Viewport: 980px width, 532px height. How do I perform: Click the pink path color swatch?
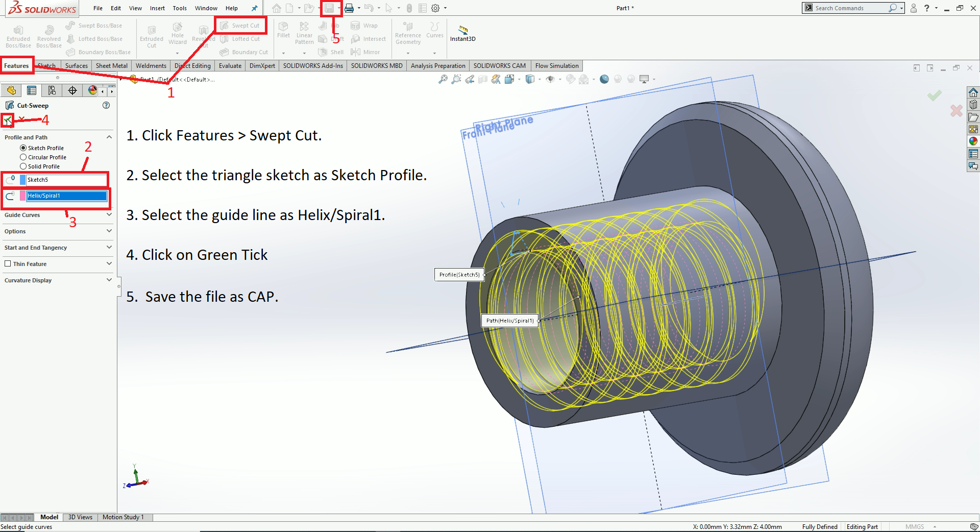click(x=22, y=196)
